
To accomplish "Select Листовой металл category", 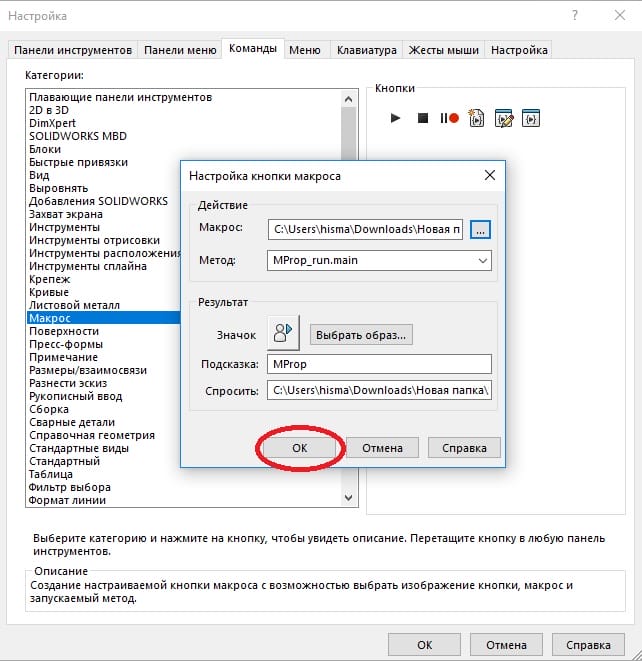I will [x=74, y=306].
